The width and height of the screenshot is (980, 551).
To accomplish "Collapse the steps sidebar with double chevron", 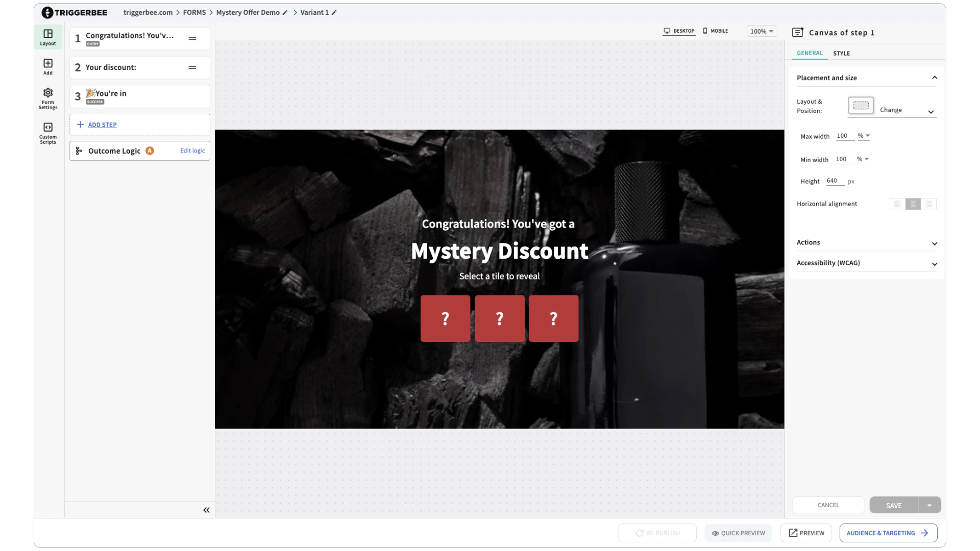I will point(206,510).
